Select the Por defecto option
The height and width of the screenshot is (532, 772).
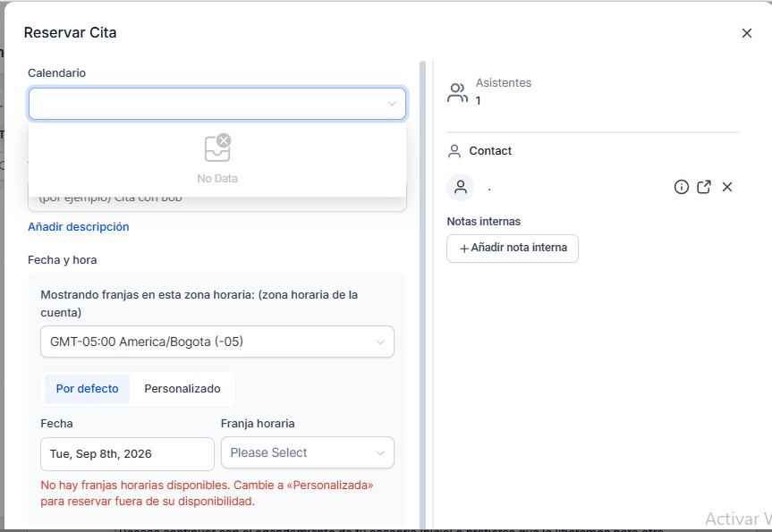coord(87,389)
